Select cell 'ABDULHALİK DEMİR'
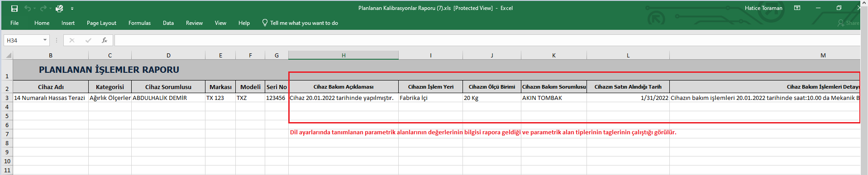The image size is (868, 175). point(168,98)
